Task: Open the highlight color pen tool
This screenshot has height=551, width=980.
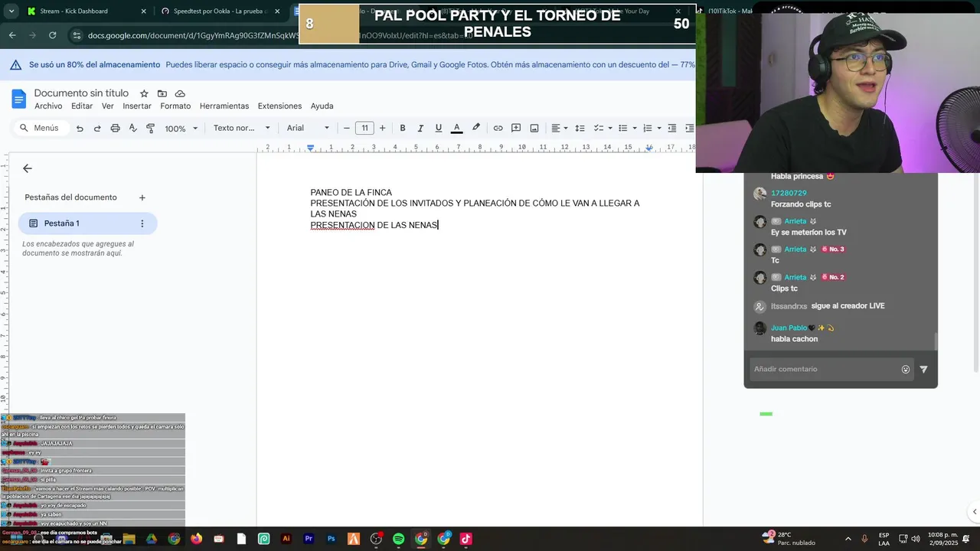Action: coord(476,128)
